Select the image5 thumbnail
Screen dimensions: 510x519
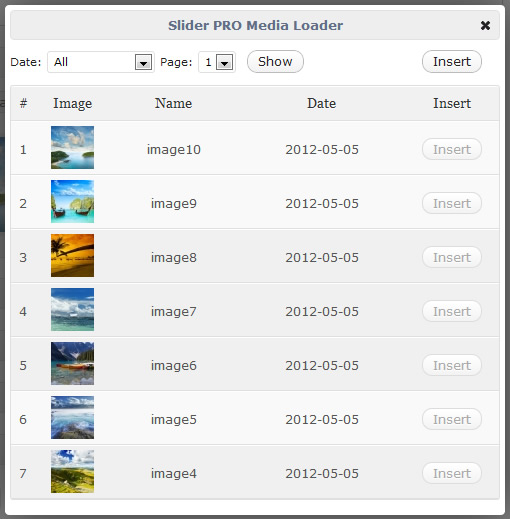72,417
